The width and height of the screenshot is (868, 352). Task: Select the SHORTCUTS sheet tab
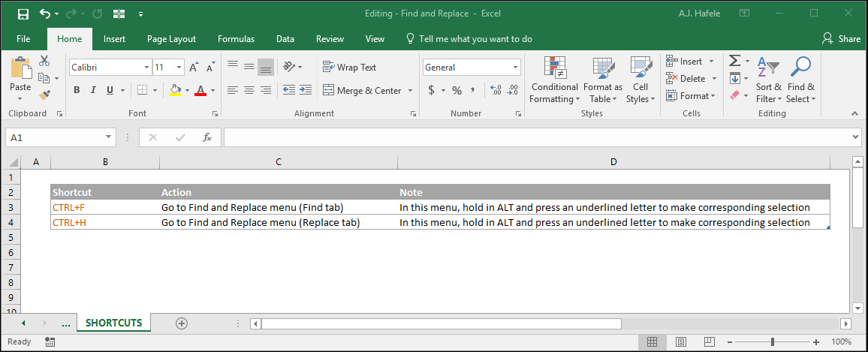113,323
